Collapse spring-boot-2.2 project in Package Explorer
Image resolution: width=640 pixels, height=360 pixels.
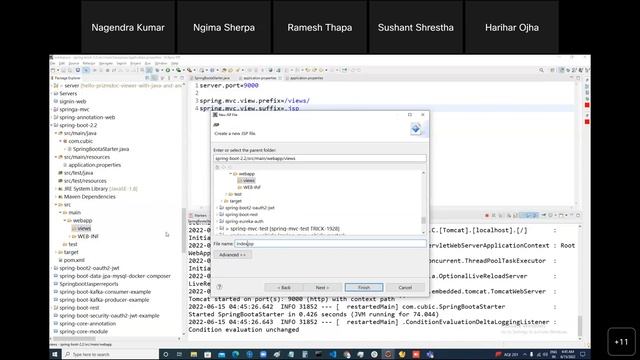[52, 125]
